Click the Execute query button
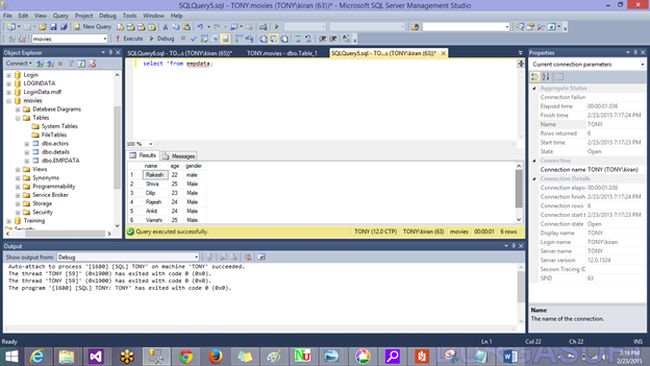 point(129,39)
